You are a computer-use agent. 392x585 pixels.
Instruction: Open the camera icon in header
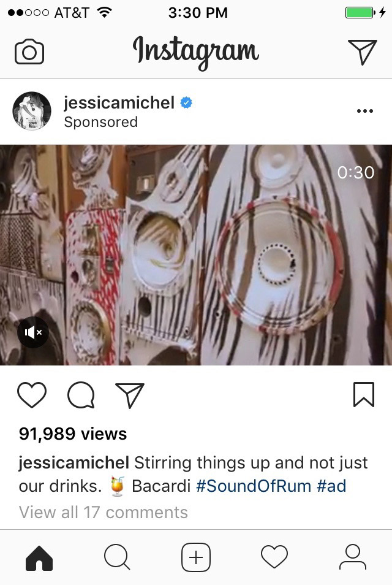29,52
